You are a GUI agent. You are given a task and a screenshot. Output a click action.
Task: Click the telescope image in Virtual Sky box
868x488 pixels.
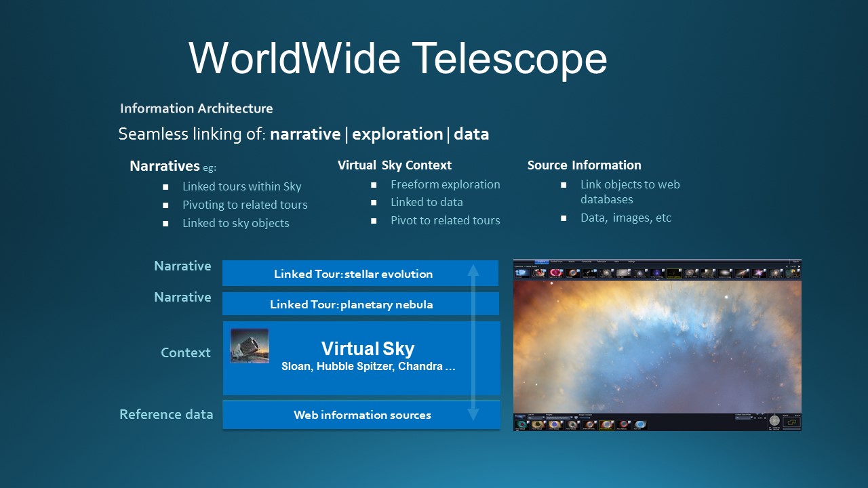tap(250, 346)
